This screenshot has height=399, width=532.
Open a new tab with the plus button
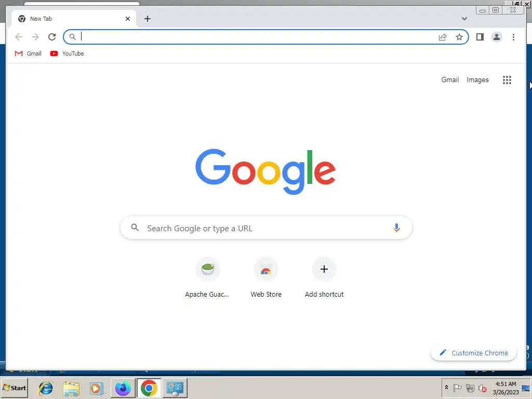(147, 19)
